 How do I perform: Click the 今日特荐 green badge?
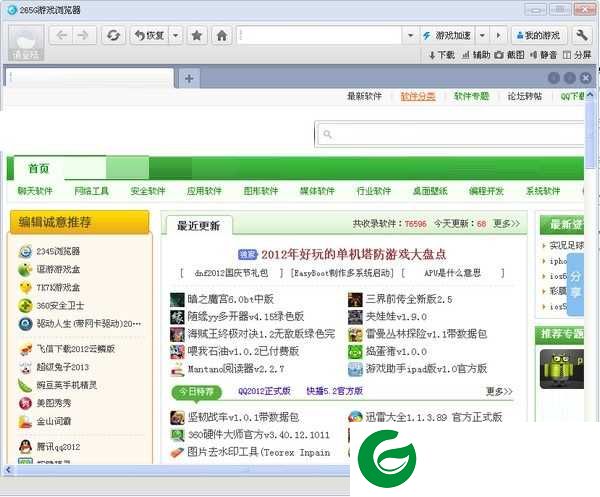[197, 392]
